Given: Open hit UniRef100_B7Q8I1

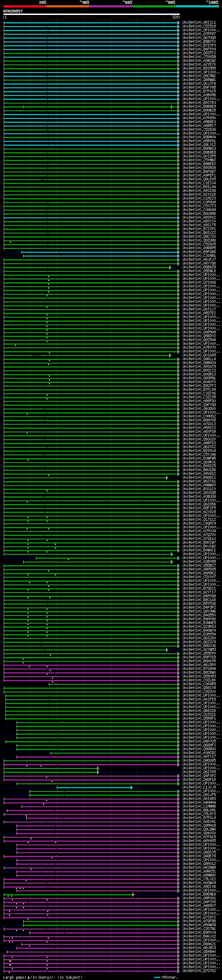Looking at the screenshot, I should 199,588.
